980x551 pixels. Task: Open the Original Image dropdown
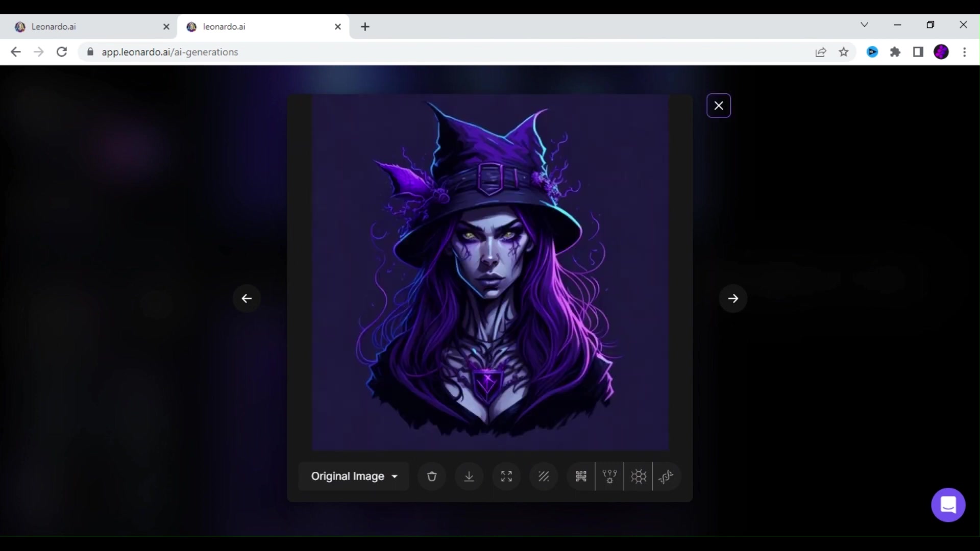coord(354,476)
